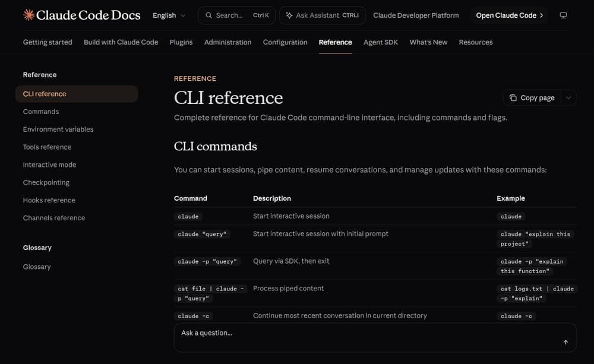Click the REFERENCE breadcrumb label

[x=195, y=78]
